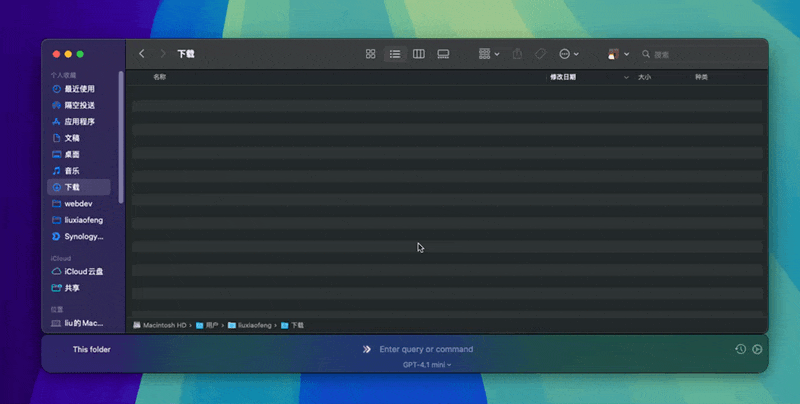Open the ellipsis action menu
Image resolution: width=800 pixels, height=404 pixels.
click(568, 54)
